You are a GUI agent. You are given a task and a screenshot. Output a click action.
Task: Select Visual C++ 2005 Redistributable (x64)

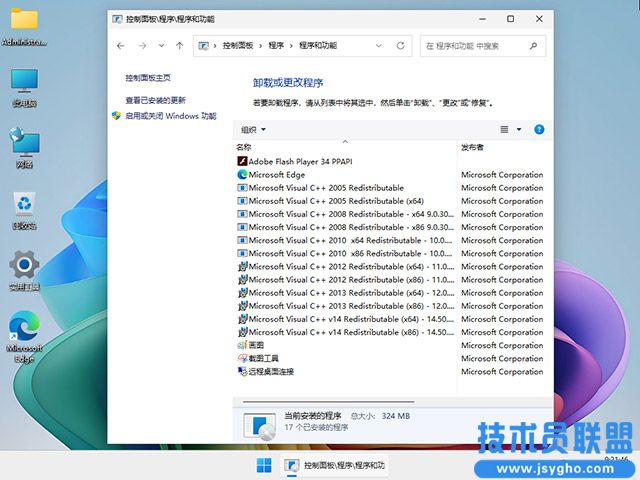pyautogui.click(x=336, y=201)
